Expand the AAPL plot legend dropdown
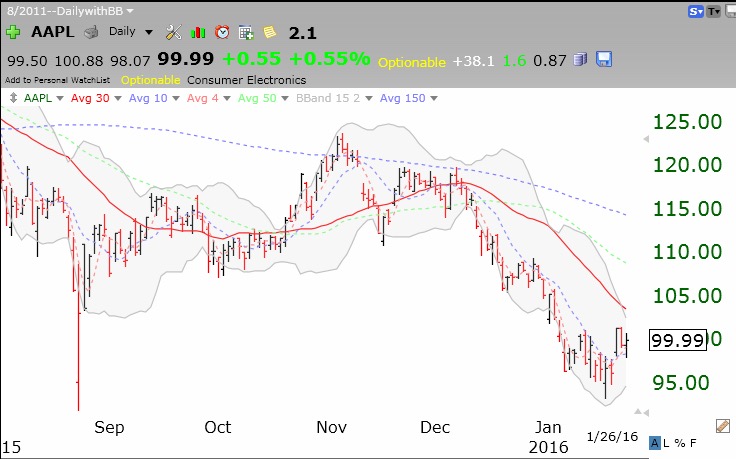736x459 pixels. click(x=60, y=98)
